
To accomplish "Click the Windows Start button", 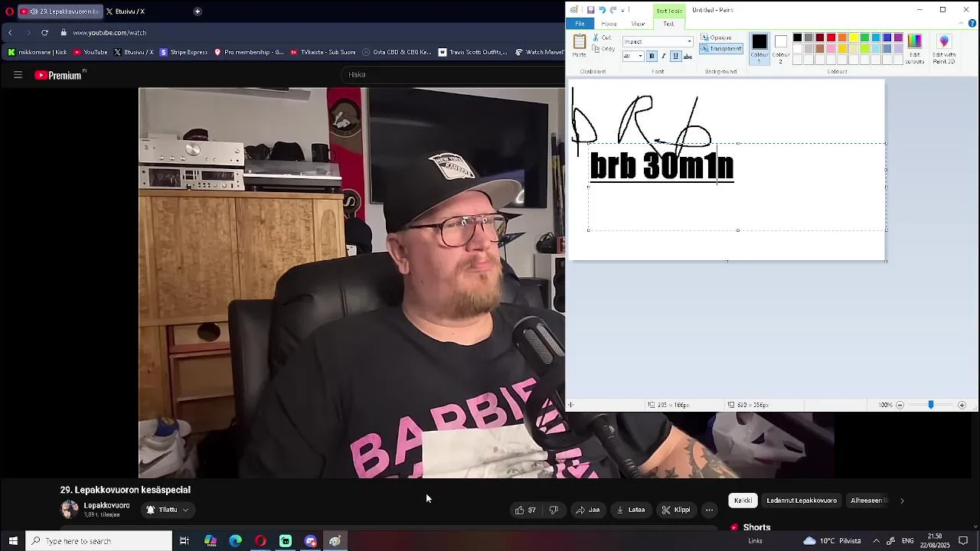I will point(13,541).
